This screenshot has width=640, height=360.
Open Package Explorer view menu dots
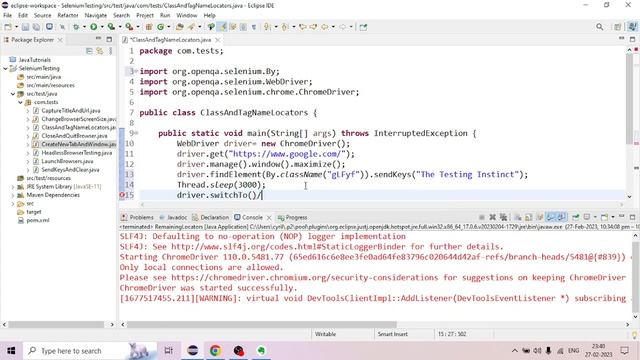pos(110,51)
